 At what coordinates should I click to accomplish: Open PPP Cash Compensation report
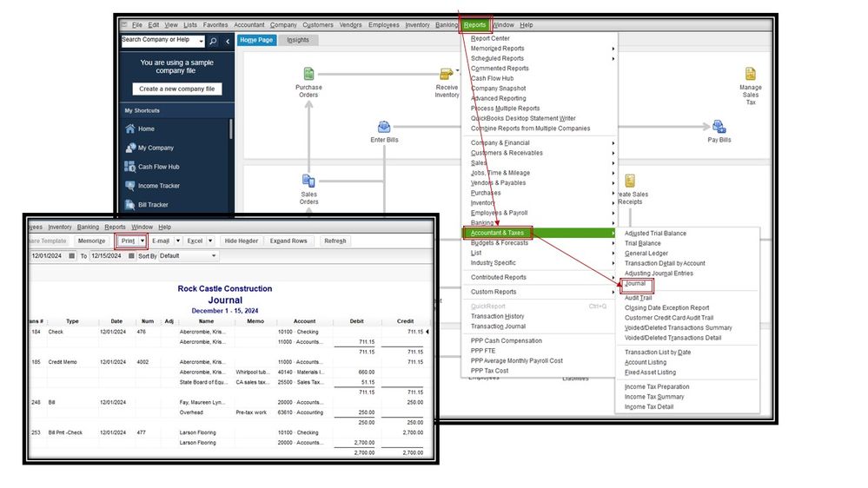point(506,341)
